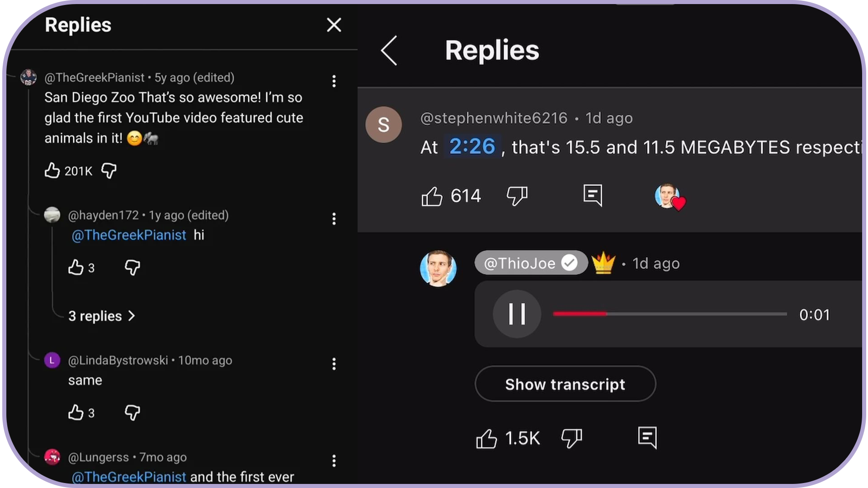Image resolution: width=868 pixels, height=488 pixels.
Task: Like stephenwhite6216's comment with 614 likes
Action: 432,196
